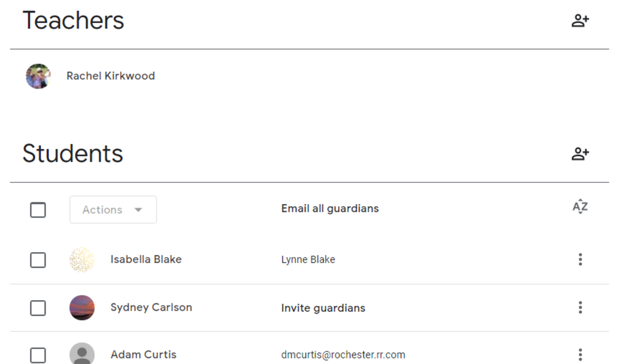622x364 pixels.
Task: Click Email all guardians
Action: 330,209
